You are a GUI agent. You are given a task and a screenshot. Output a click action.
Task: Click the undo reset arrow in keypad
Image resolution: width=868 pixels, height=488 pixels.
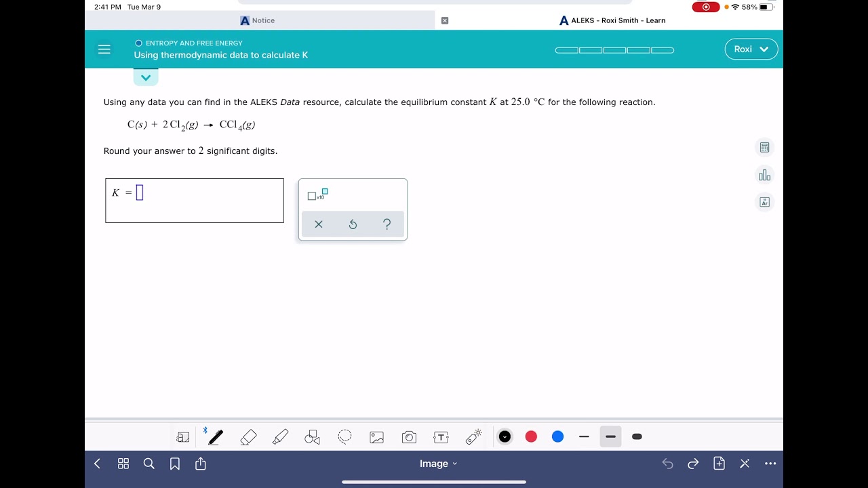click(353, 224)
